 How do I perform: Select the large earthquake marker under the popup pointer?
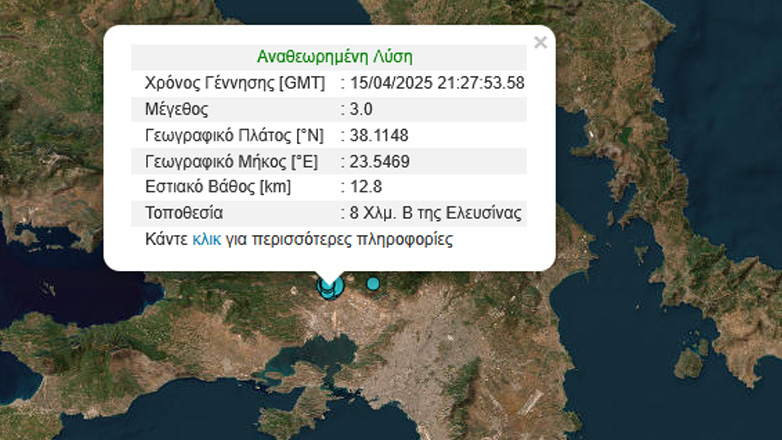(x=330, y=286)
